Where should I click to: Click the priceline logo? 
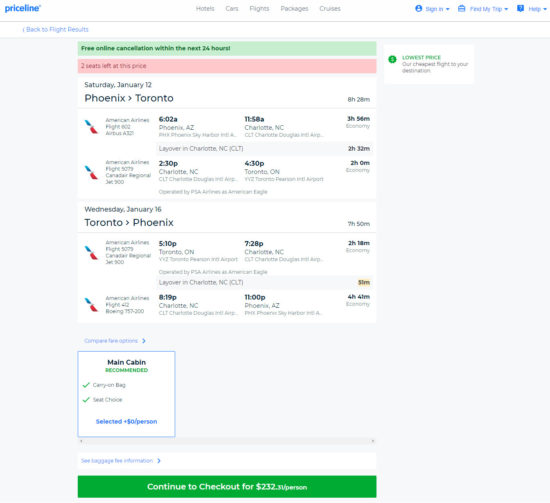pos(22,8)
